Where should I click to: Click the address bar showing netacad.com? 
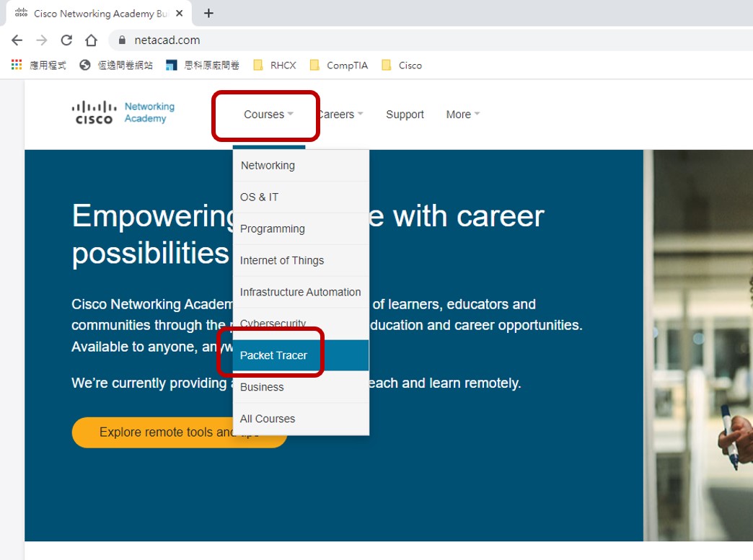click(x=431, y=40)
